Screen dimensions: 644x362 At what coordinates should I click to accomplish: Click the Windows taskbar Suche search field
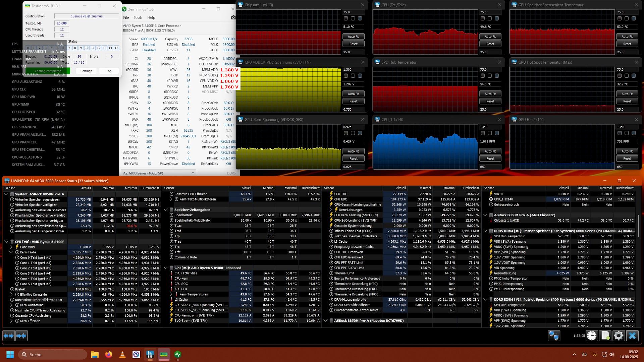(x=52, y=354)
